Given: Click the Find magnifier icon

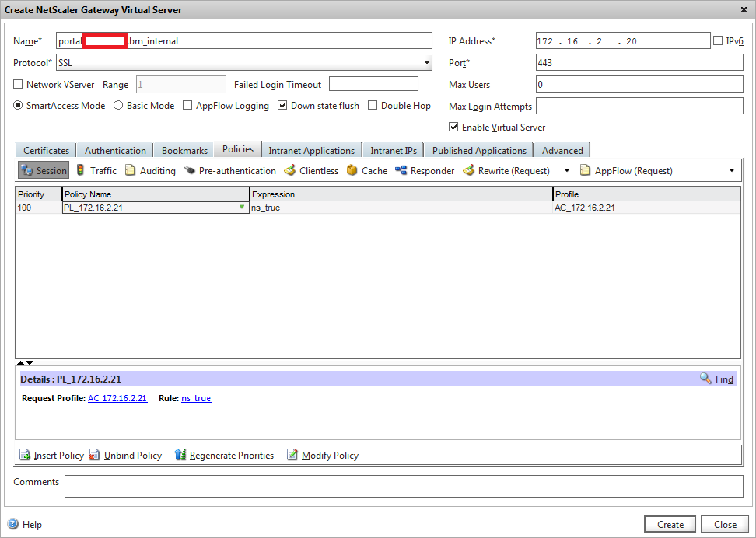Looking at the screenshot, I should click(705, 379).
